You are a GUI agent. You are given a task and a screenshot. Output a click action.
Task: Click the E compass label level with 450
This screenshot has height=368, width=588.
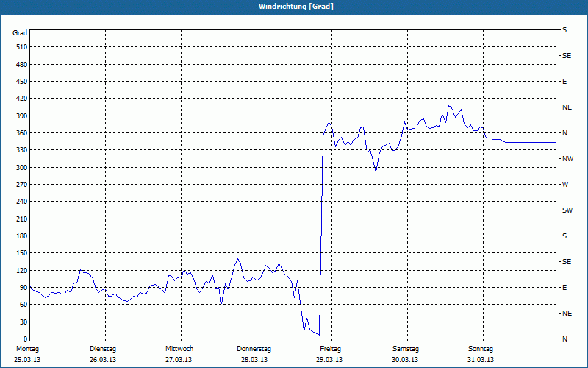point(564,82)
